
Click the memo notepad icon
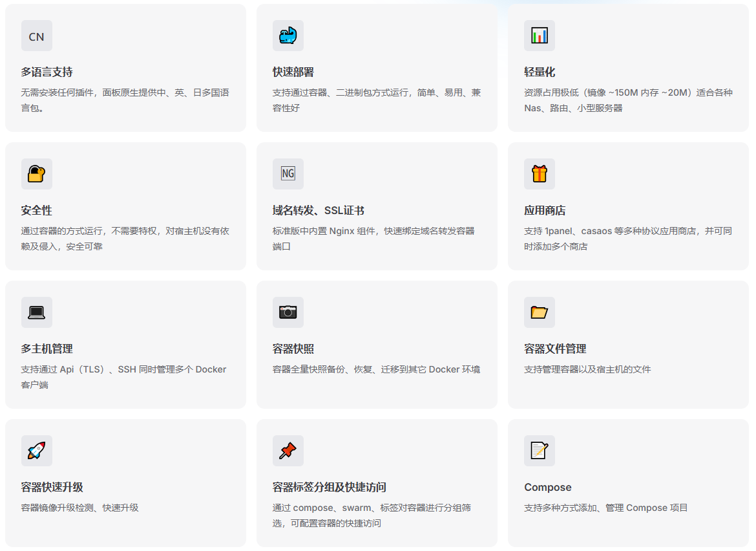pyautogui.click(x=539, y=451)
